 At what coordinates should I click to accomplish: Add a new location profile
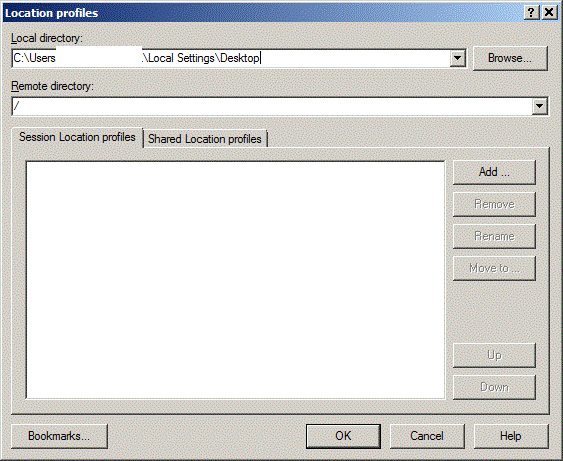tap(494, 172)
